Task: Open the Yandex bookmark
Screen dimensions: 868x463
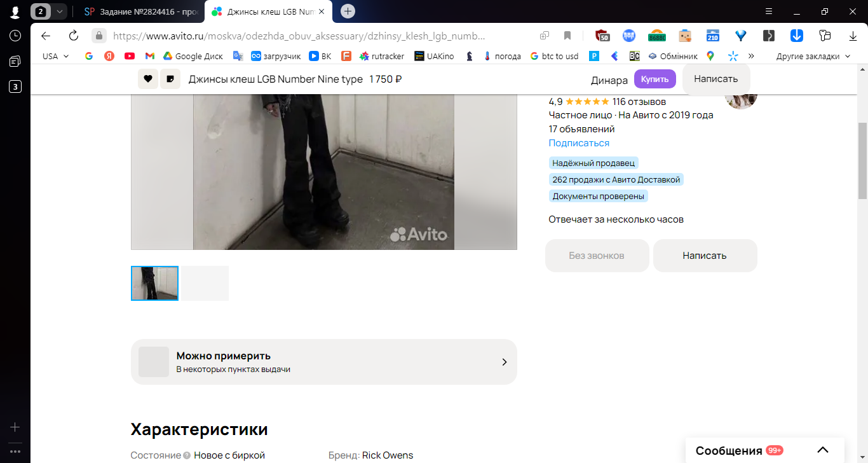Action: [109, 56]
